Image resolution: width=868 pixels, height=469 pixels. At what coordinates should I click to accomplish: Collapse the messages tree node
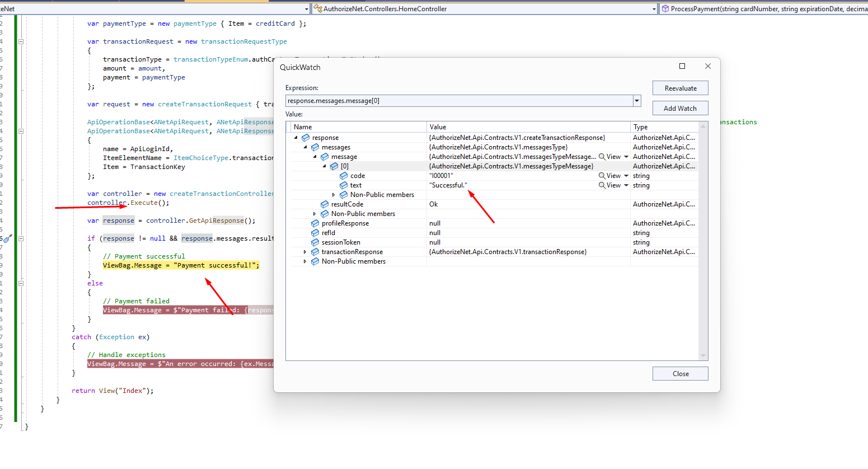pyautogui.click(x=305, y=147)
